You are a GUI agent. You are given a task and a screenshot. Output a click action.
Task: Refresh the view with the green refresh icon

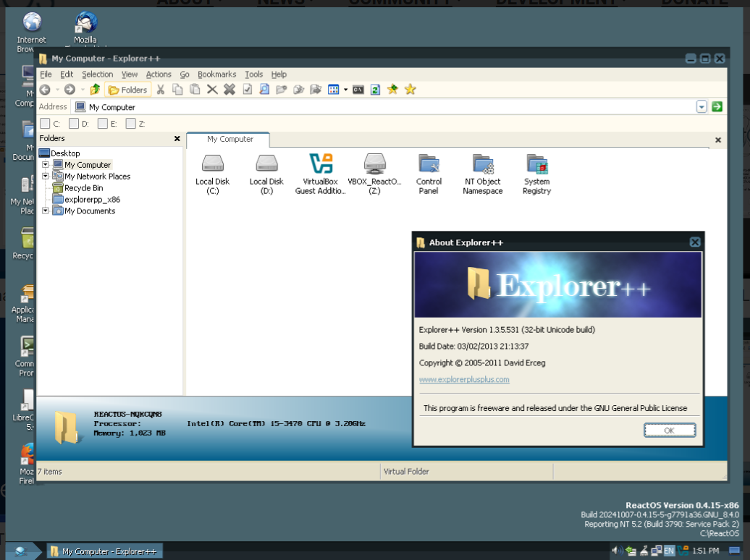tap(374, 89)
